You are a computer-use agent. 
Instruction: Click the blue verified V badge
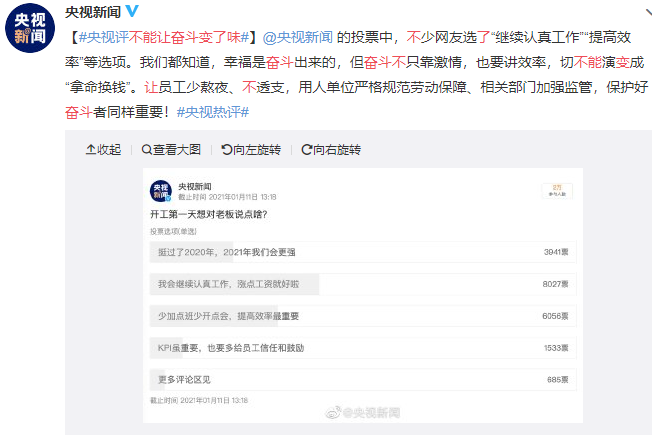(x=132, y=11)
